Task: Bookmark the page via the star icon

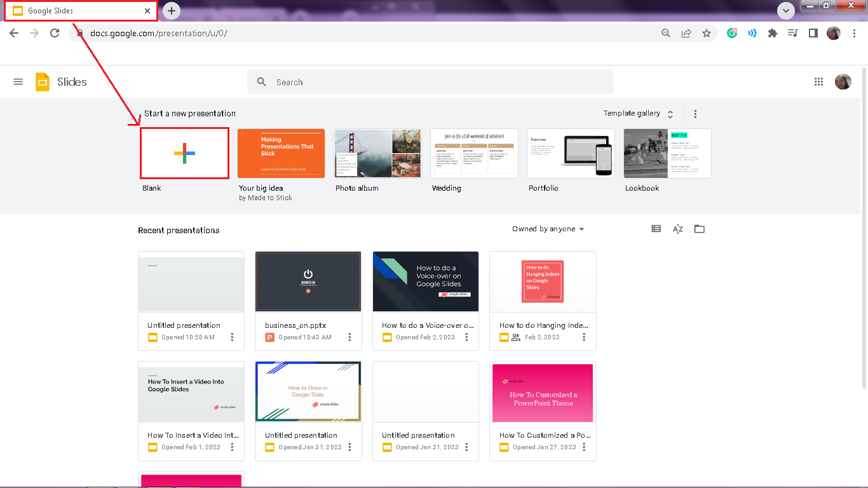Action: point(707,33)
